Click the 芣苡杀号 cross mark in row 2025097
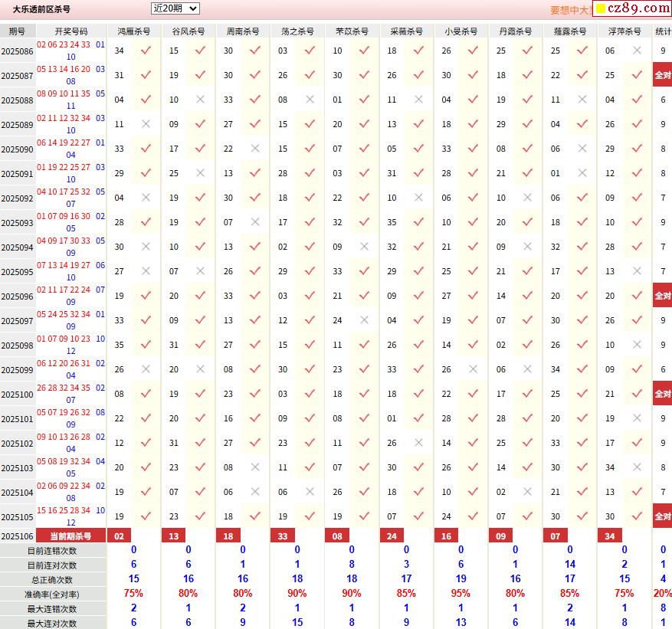This screenshot has height=629, width=672. click(x=364, y=320)
